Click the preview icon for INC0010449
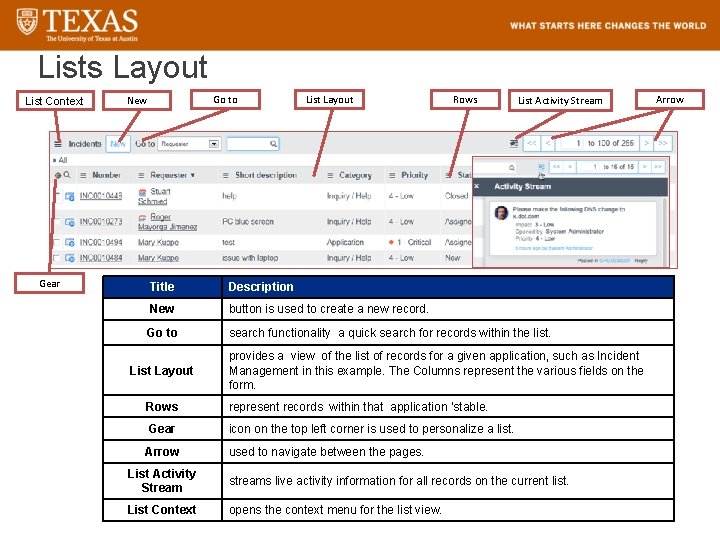Screen dimensions: 720x540 click(70, 197)
